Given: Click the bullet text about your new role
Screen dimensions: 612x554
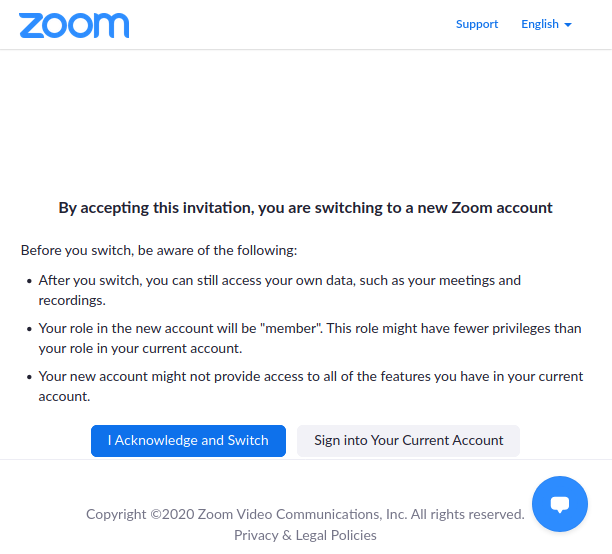Looking at the screenshot, I should click(310, 329).
